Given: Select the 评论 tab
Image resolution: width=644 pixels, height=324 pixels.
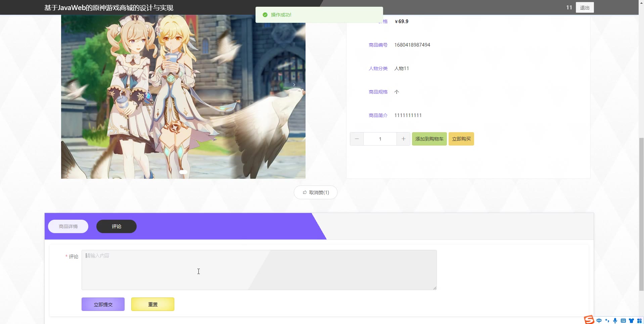Looking at the screenshot, I should [x=117, y=226].
